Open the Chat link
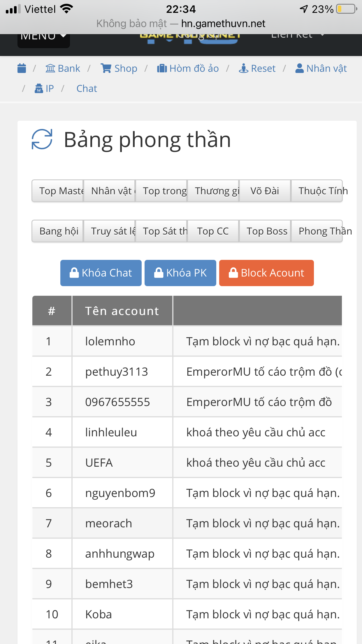Viewport: 362px width, 644px height. click(x=87, y=88)
